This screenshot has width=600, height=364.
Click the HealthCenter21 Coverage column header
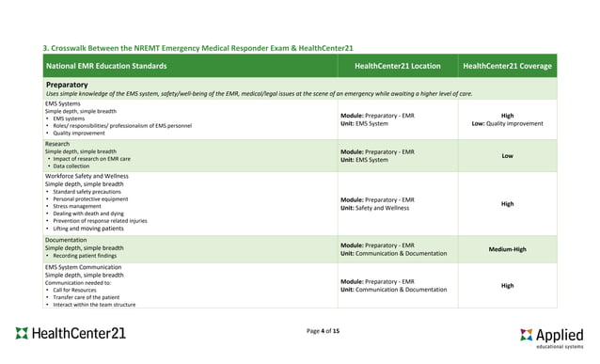[508, 66]
